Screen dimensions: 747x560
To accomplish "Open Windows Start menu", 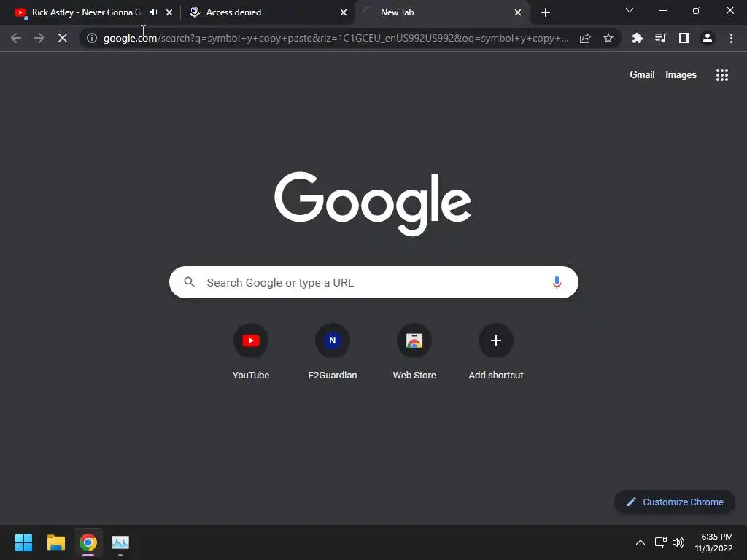I will (x=23, y=542).
